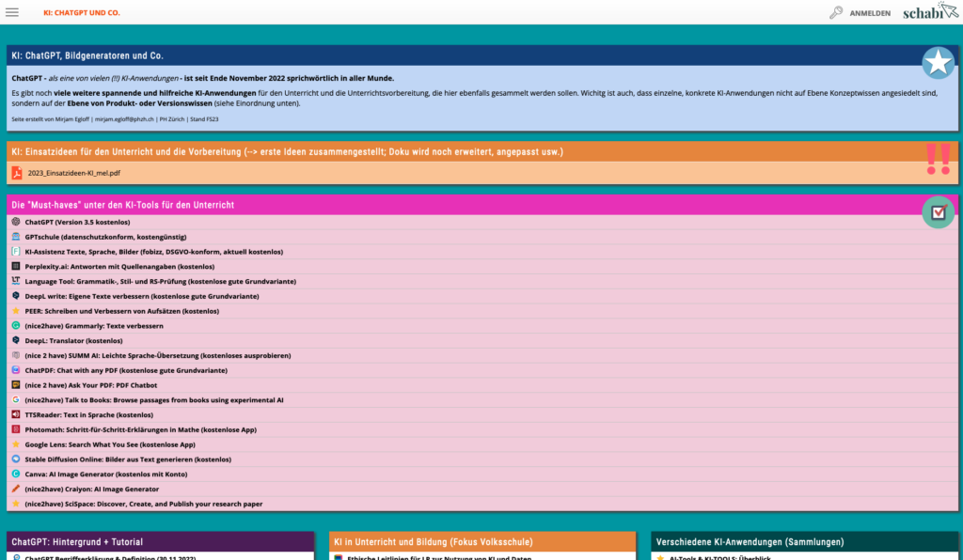This screenshot has height=560, width=963.
Task: Open ChatPDF: Chat with any PDF
Action: tap(126, 370)
